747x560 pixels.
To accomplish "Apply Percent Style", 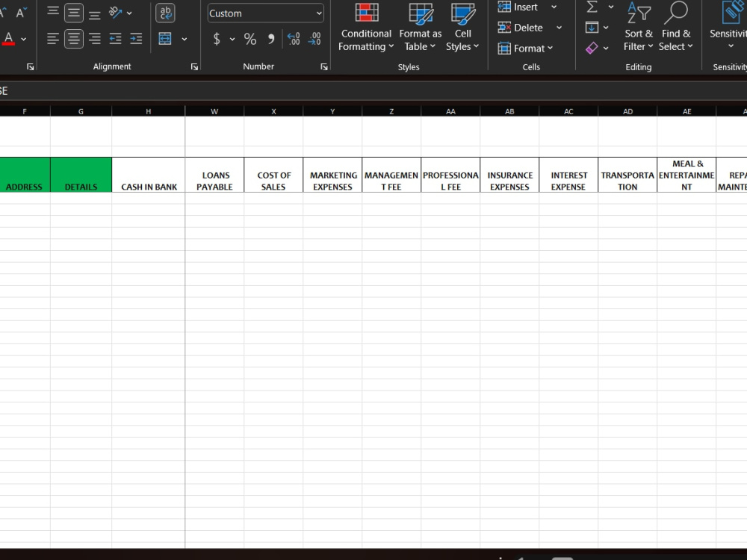I will pos(250,39).
